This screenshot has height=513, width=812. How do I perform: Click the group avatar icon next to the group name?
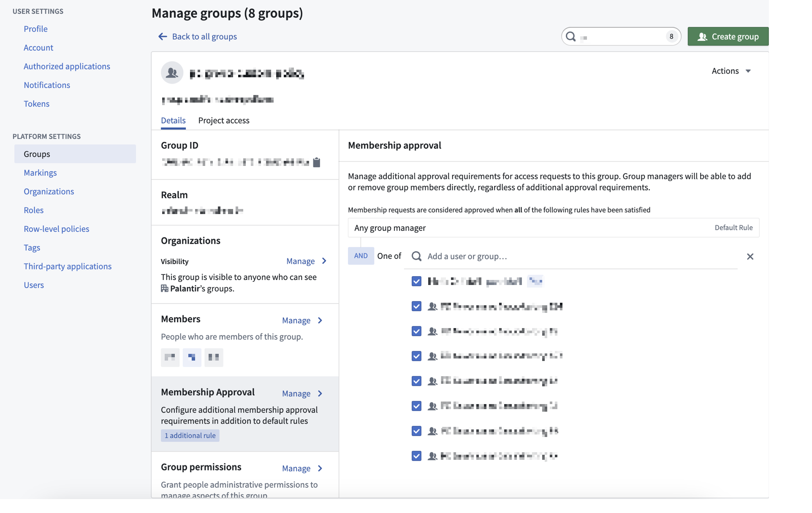pyautogui.click(x=172, y=73)
